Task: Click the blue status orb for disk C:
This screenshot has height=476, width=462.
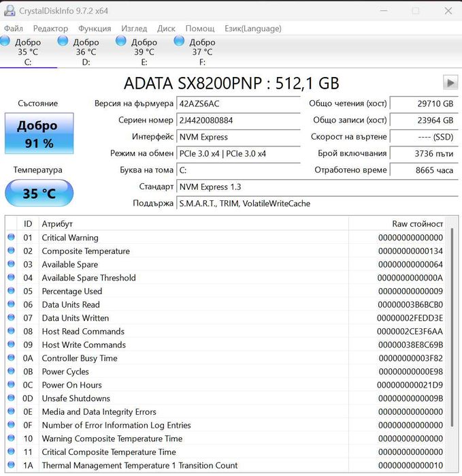Action: (x=5, y=41)
